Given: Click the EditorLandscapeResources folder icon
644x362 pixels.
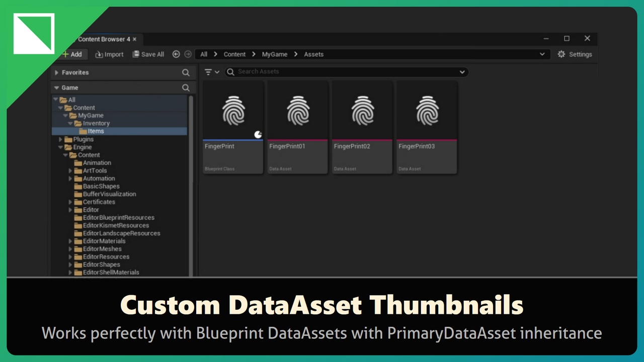Looking at the screenshot, I should [78, 233].
